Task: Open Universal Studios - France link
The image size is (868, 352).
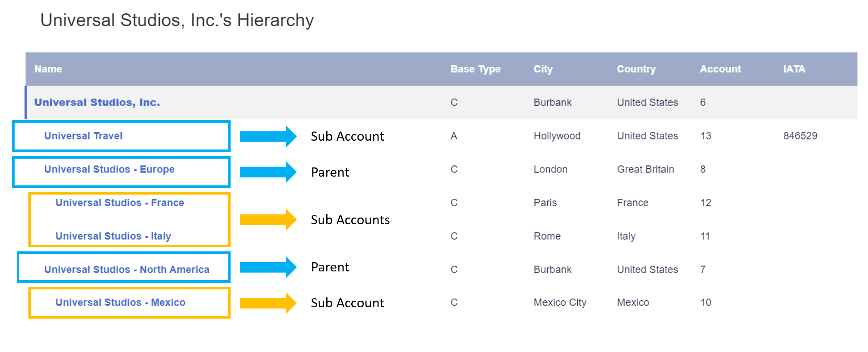Action: [x=119, y=203]
